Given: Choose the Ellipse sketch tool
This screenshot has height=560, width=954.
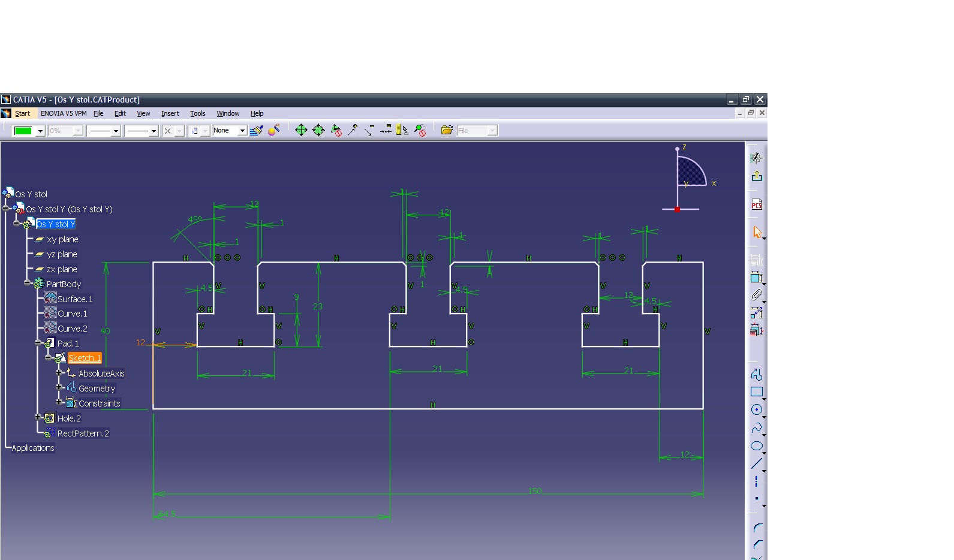Looking at the screenshot, I should pyautogui.click(x=756, y=446).
